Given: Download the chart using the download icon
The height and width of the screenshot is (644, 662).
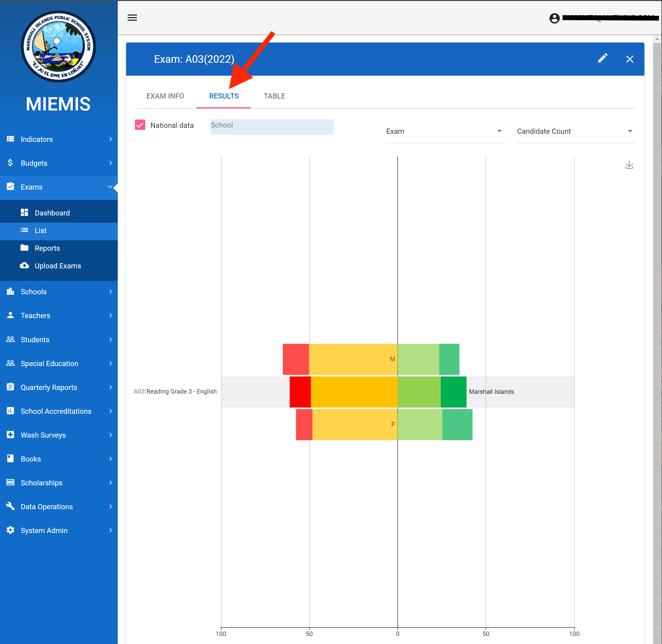Looking at the screenshot, I should click(629, 165).
